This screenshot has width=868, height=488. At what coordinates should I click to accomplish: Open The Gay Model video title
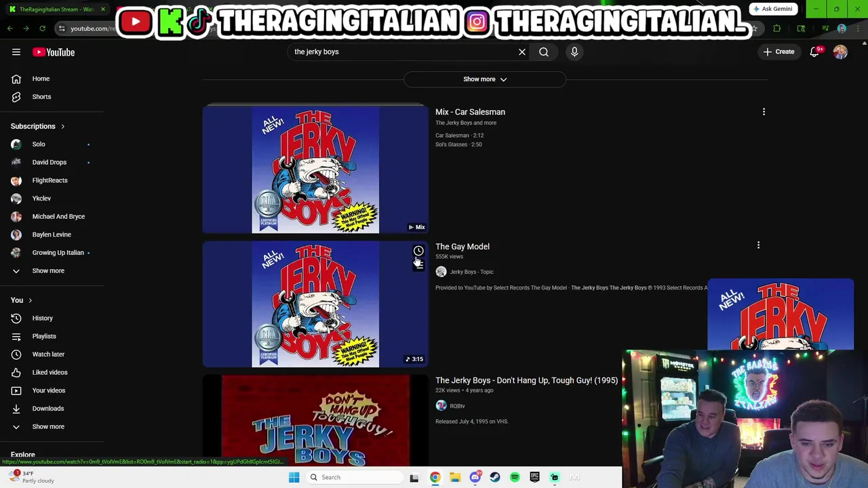[x=462, y=247]
